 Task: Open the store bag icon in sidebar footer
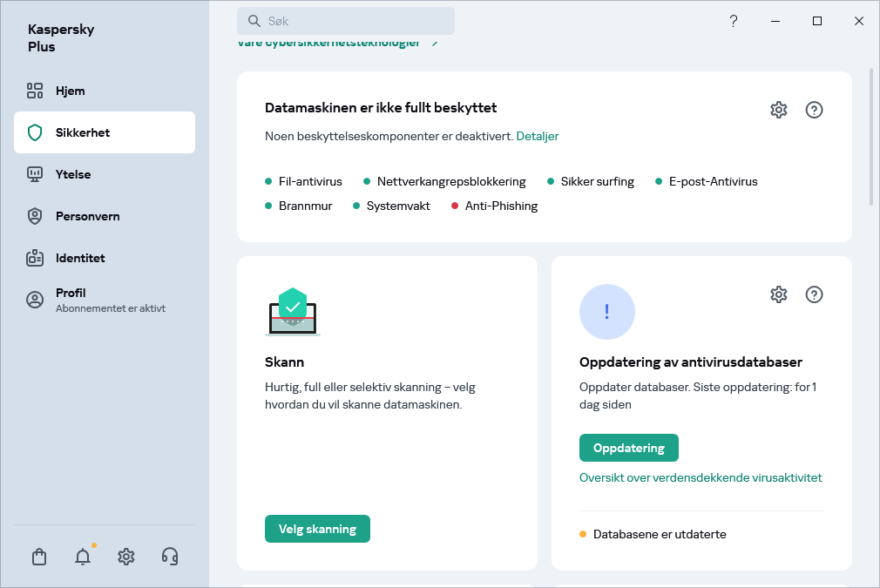pos(38,557)
